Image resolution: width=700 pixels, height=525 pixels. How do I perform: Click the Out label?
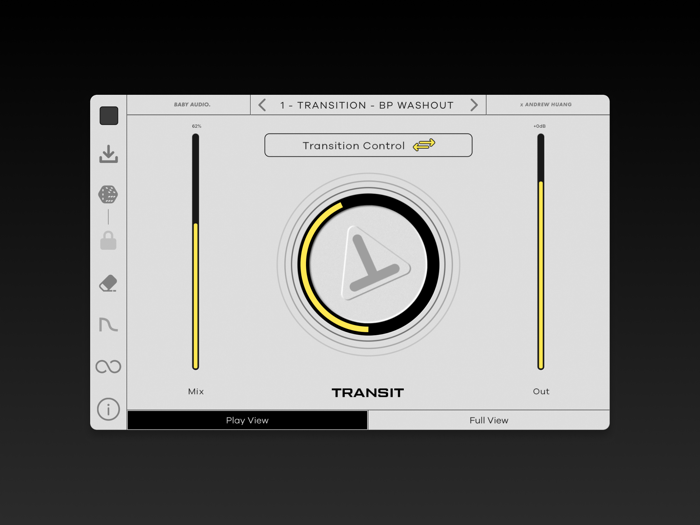click(x=541, y=392)
